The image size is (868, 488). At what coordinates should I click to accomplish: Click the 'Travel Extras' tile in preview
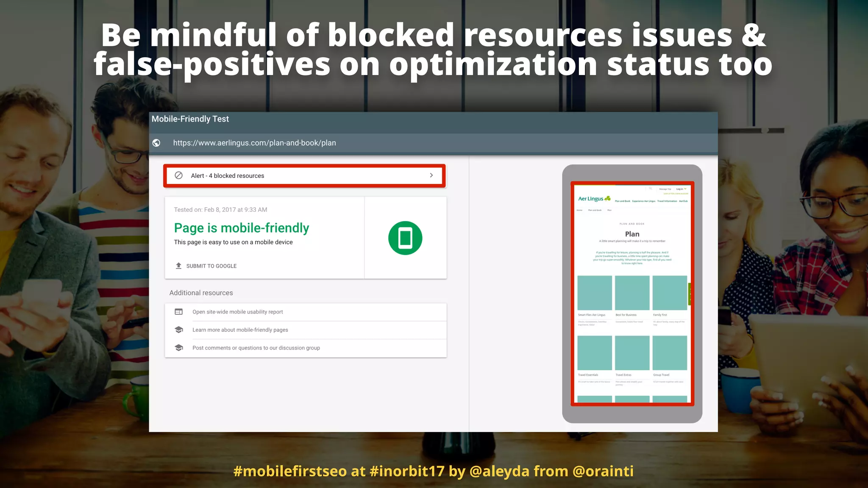(632, 353)
